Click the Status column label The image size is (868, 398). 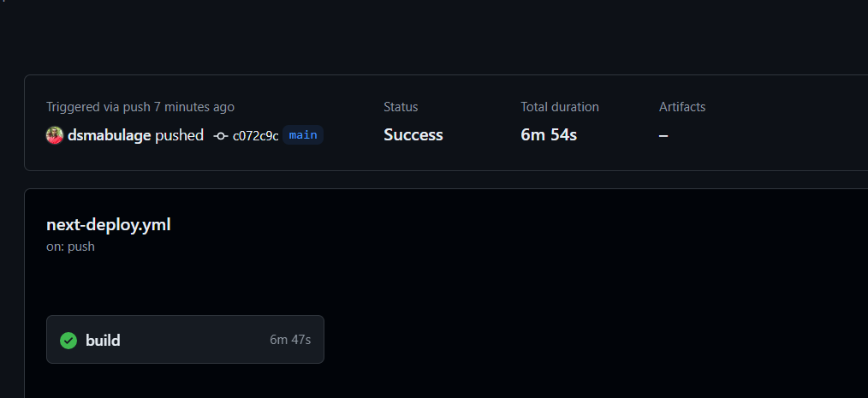pos(401,107)
